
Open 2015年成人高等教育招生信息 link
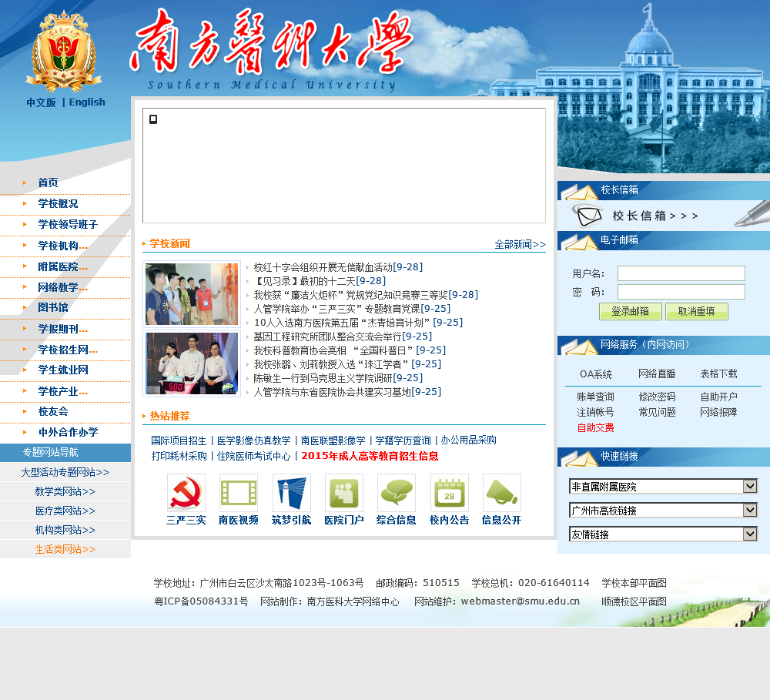pyautogui.click(x=370, y=456)
